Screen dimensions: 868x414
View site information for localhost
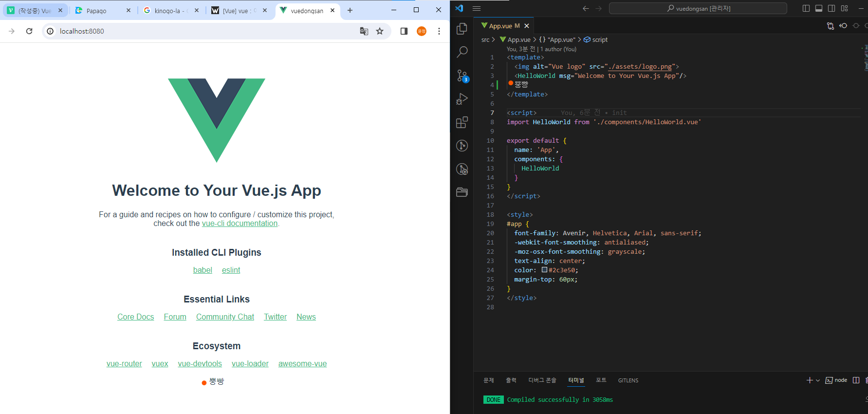[x=50, y=31]
